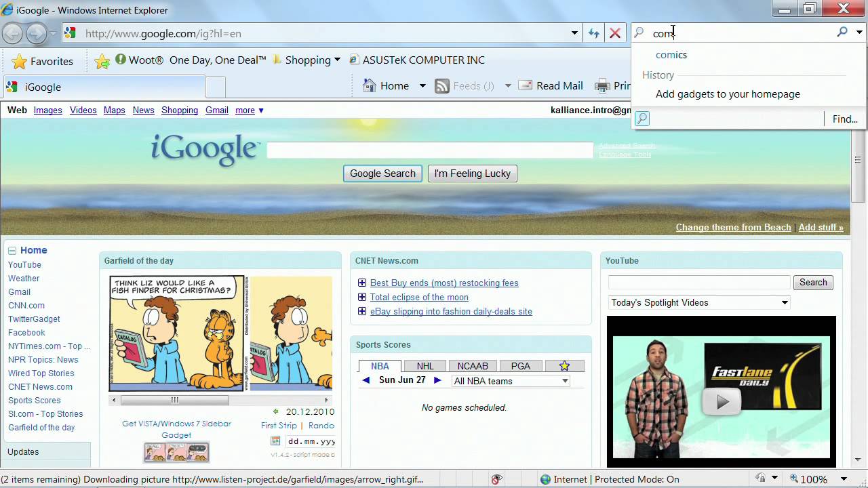The image size is (868, 488).
Task: Click the search magnifier in search box
Action: (x=842, y=32)
